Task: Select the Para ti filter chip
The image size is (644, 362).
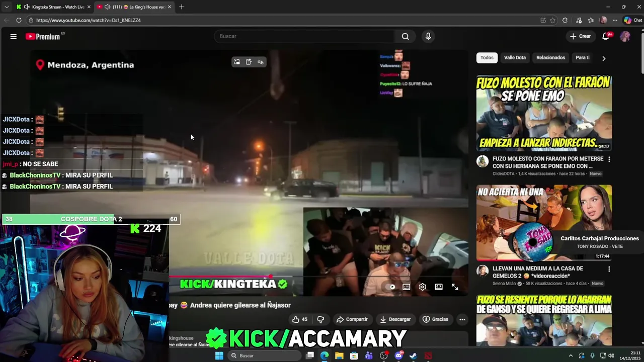Action: [583, 58]
